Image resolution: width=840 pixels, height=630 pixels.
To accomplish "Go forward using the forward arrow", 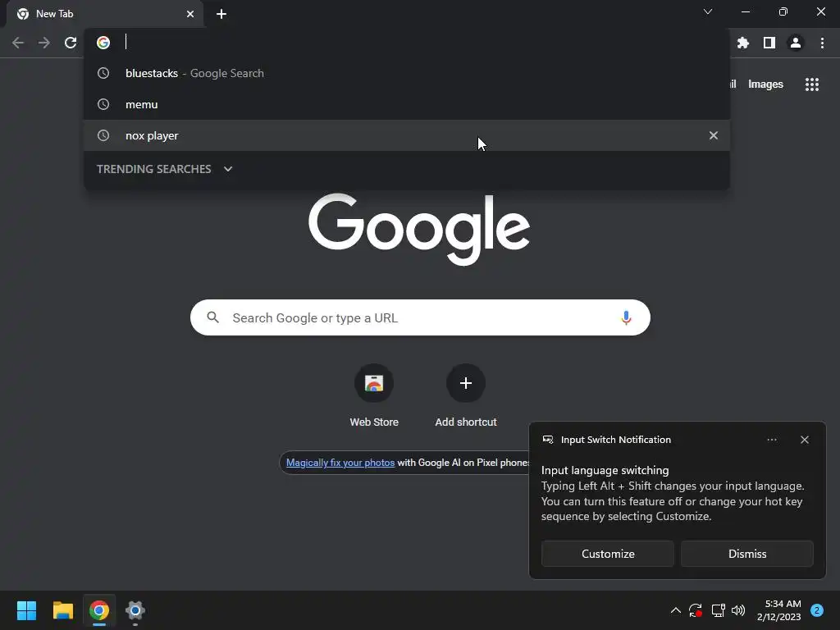I will [x=44, y=43].
